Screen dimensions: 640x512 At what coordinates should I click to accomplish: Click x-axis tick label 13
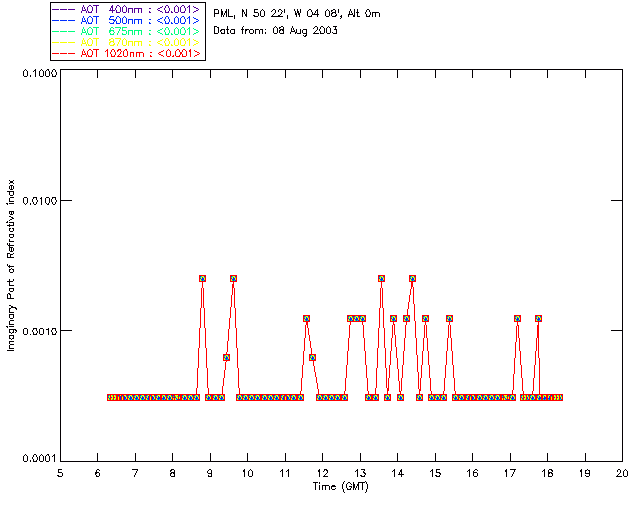point(360,473)
